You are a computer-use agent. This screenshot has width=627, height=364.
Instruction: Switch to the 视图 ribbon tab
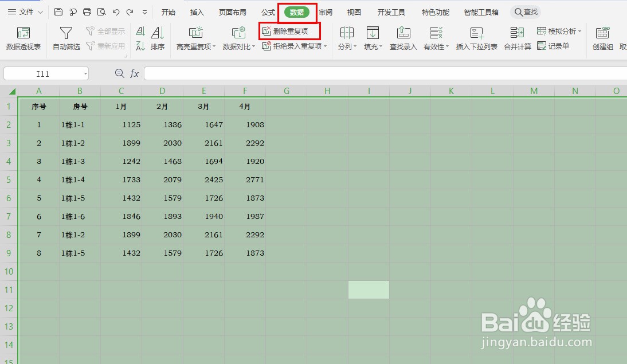(x=354, y=11)
